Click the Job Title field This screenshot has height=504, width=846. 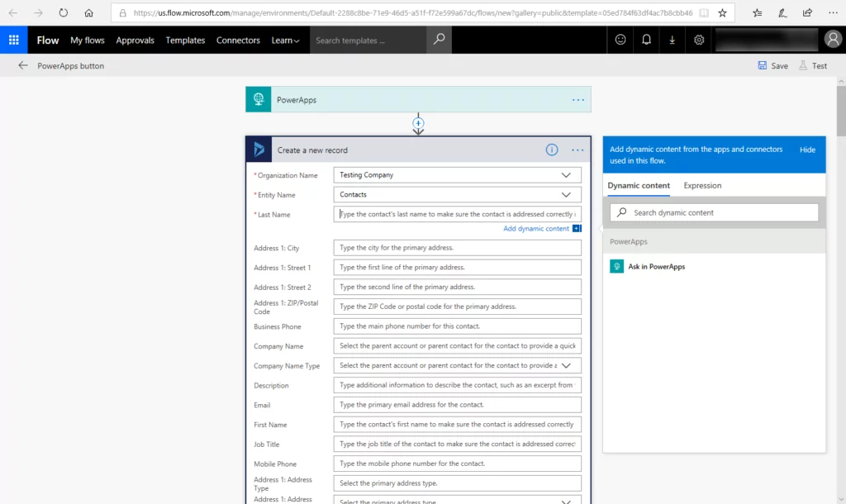[x=457, y=444]
